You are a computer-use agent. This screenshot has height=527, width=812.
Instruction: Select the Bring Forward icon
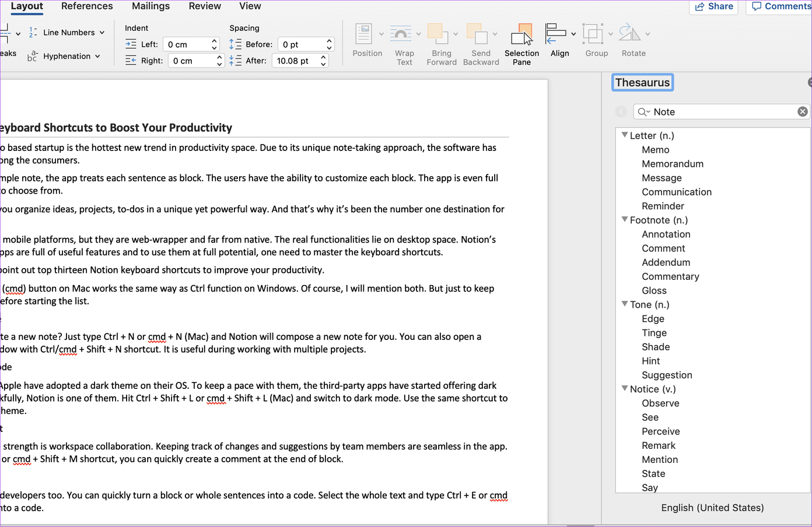click(438, 34)
